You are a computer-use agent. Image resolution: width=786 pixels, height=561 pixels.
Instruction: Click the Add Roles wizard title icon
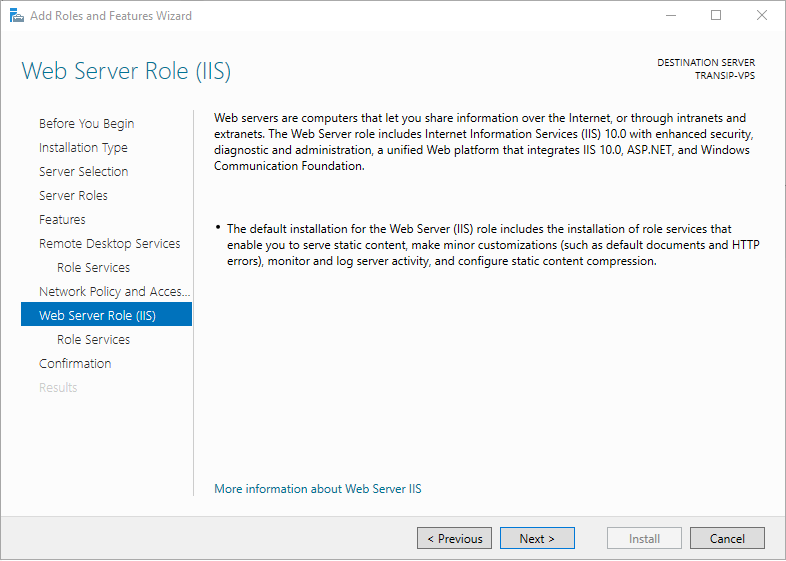pos(17,16)
